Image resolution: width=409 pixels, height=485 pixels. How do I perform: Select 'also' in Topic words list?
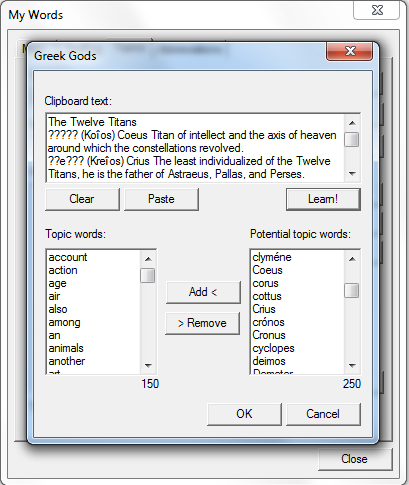(x=93, y=309)
